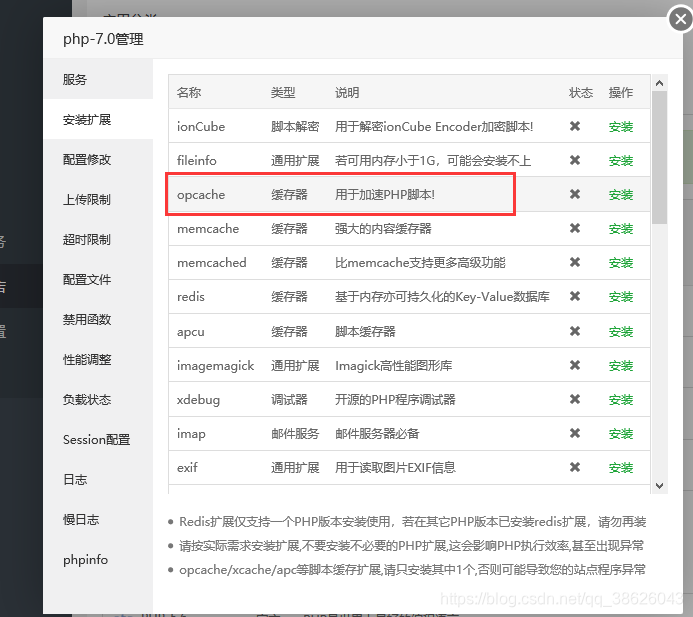Install the redis extension
693x617 pixels.
coord(621,297)
